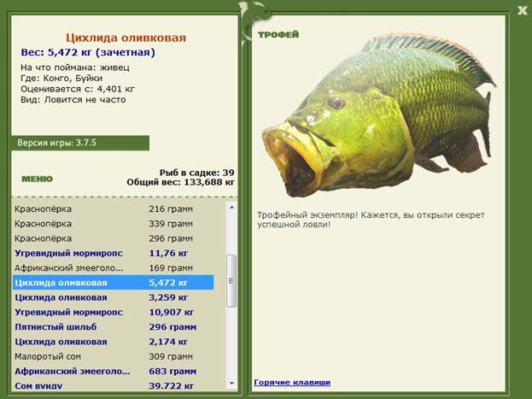The width and height of the screenshot is (532, 399).
Task: Click the На что поймана: живец line
Action: tap(75, 67)
